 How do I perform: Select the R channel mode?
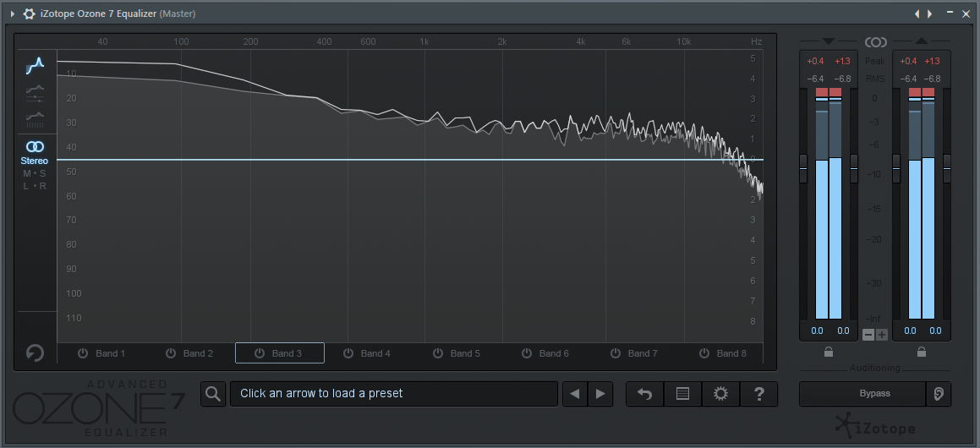(42, 186)
